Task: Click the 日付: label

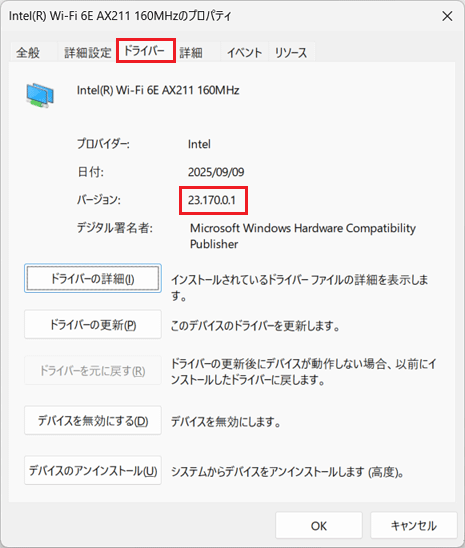Action: [x=90, y=172]
